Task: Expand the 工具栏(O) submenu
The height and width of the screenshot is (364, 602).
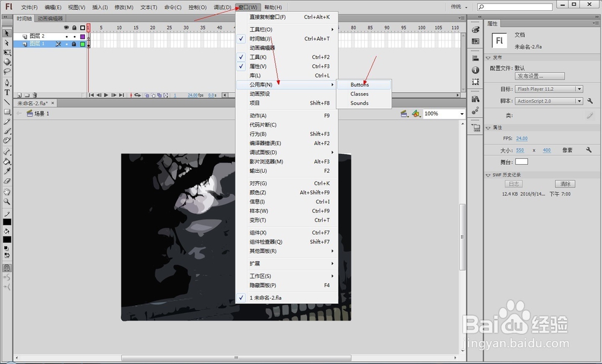Action: [287, 29]
